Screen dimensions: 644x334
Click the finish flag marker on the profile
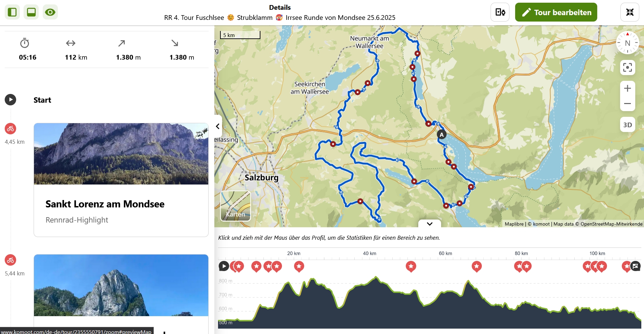pos(635,266)
